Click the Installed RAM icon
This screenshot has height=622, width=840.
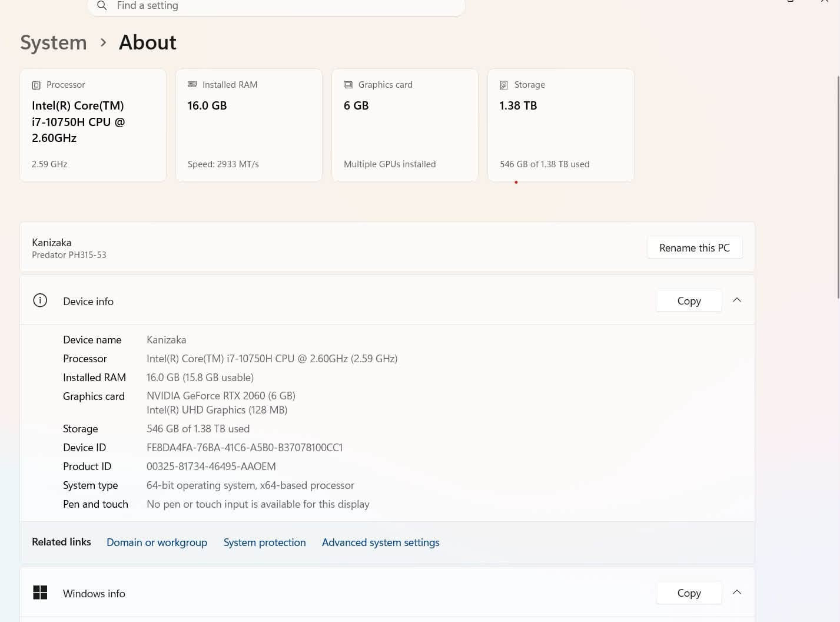[x=192, y=85]
